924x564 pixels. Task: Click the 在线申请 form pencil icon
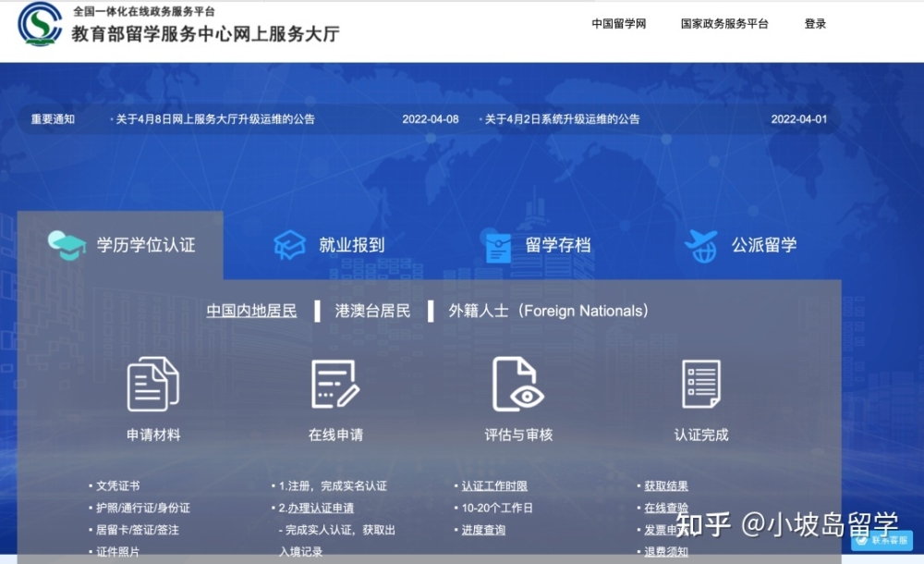335,384
